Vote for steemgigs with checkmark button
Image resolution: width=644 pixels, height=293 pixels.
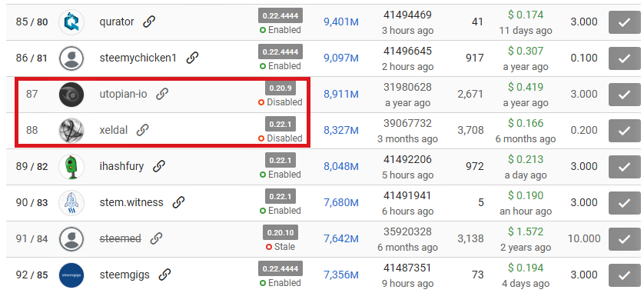624,275
